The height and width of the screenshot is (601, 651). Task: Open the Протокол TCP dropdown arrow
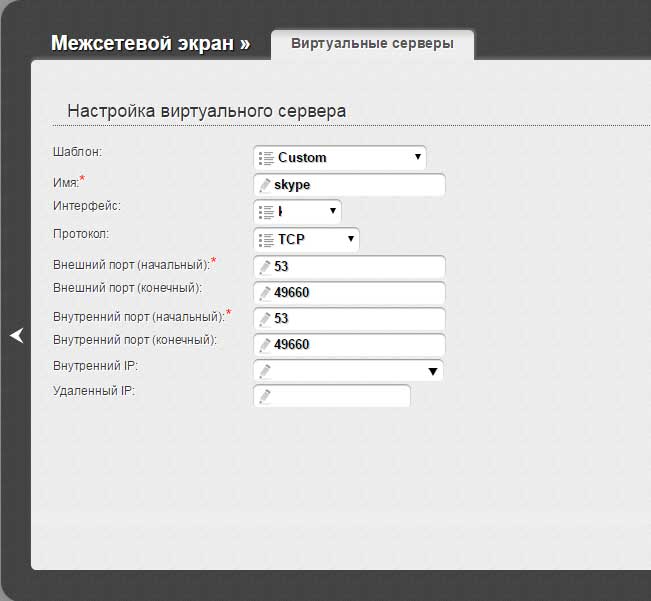350,240
